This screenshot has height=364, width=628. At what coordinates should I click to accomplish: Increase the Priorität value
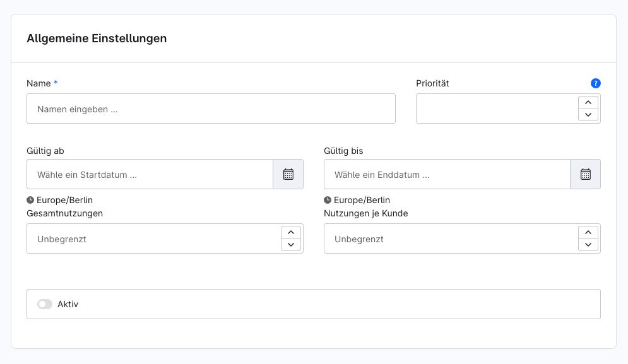pyautogui.click(x=588, y=102)
